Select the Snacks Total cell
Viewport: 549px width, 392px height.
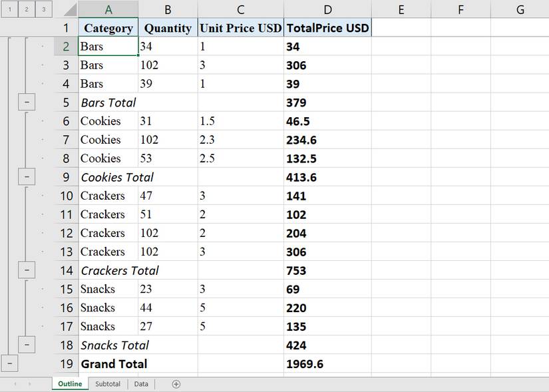(108, 345)
